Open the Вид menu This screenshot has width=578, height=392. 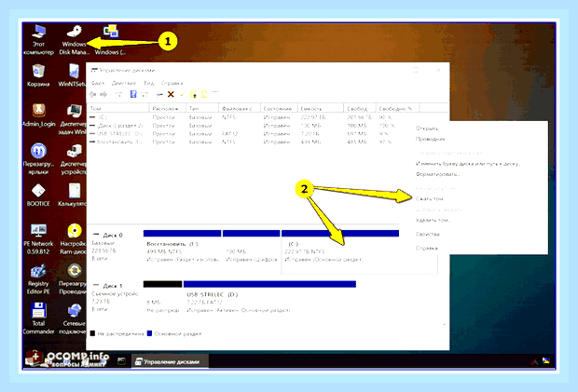148,83
